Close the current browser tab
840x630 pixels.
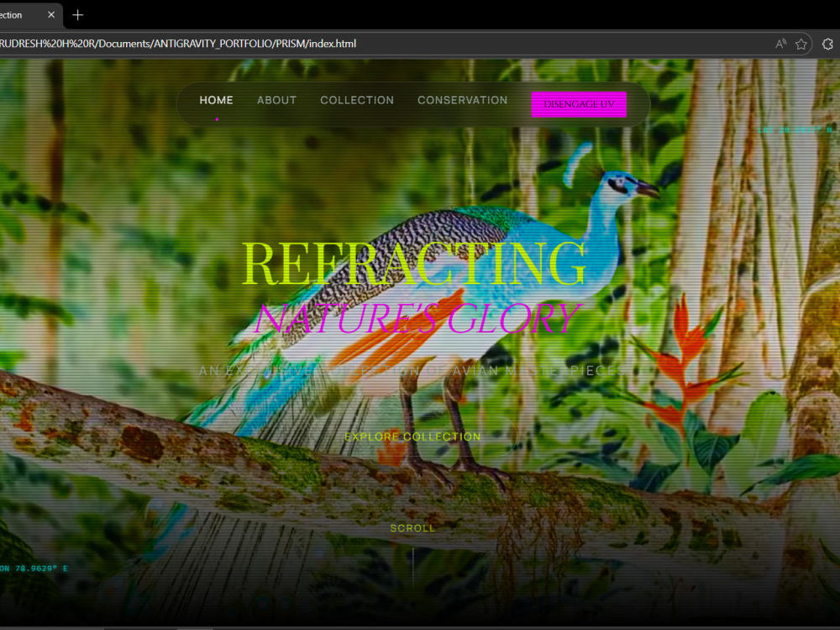[51, 15]
